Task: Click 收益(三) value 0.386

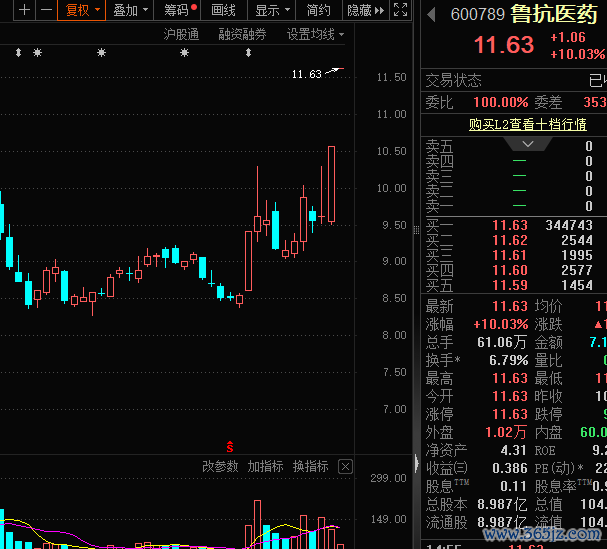Action: click(x=509, y=468)
